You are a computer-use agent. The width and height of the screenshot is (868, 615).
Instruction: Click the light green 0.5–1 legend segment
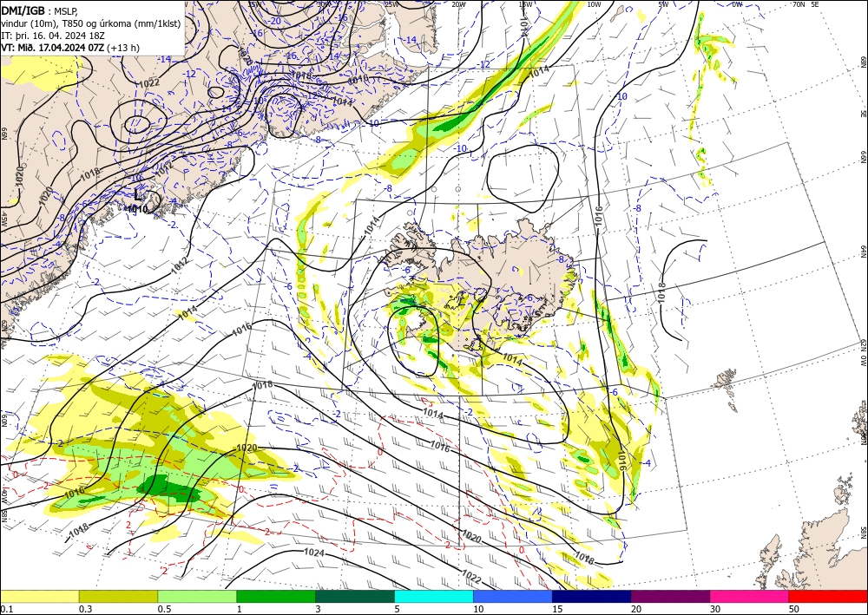[197, 596]
